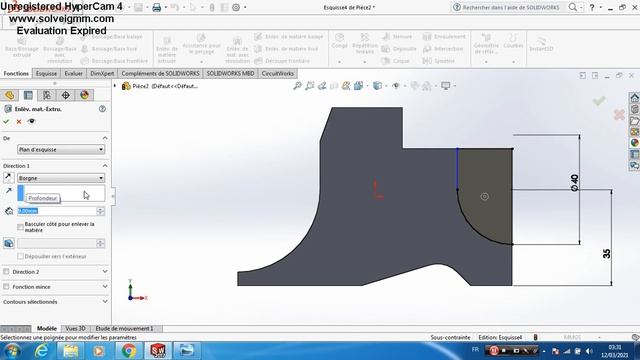This screenshot has width=640, height=360.
Task: Select the 35 dimension in the sketch
Action: [x=607, y=253]
